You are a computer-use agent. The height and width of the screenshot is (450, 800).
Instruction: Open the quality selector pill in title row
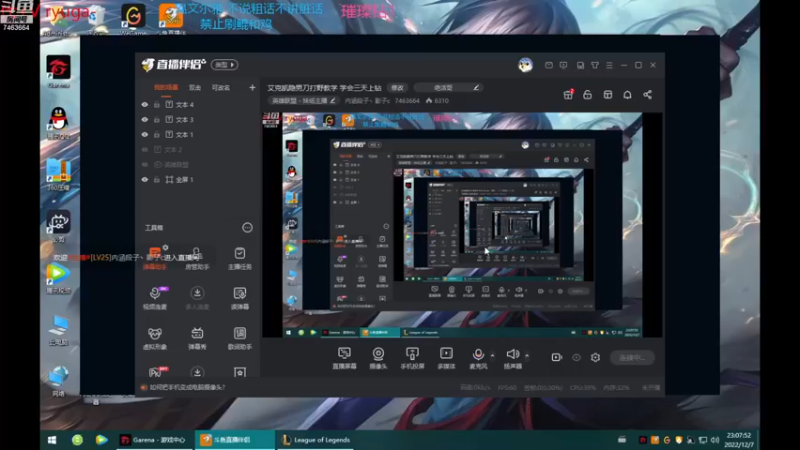[x=448, y=88]
